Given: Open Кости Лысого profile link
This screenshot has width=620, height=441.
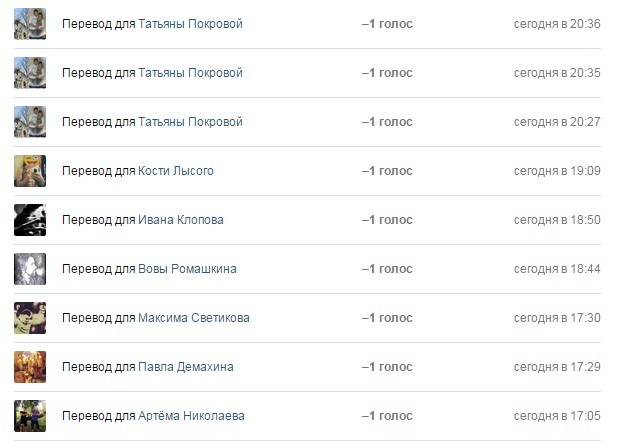Looking at the screenshot, I should click(175, 171).
